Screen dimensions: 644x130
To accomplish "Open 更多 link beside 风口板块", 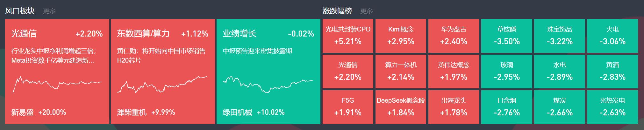I will pyautogui.click(x=49, y=11).
